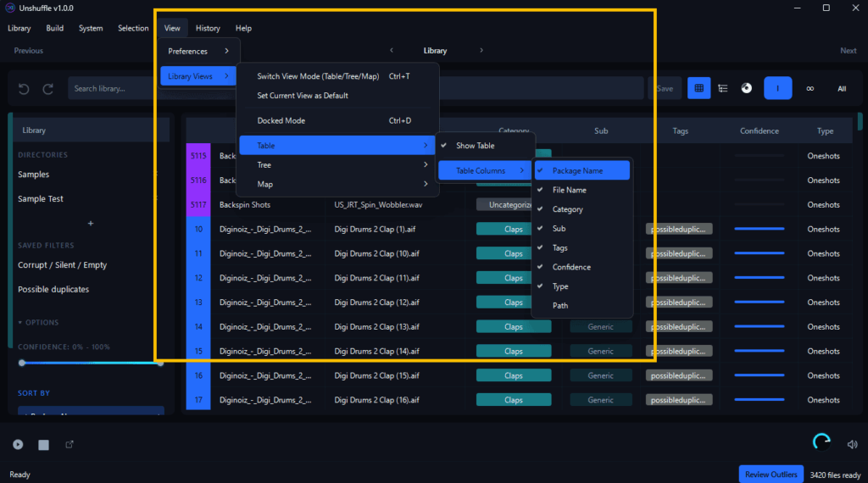Click the redo arrow icon
This screenshot has width=868, height=483.
[48, 88]
